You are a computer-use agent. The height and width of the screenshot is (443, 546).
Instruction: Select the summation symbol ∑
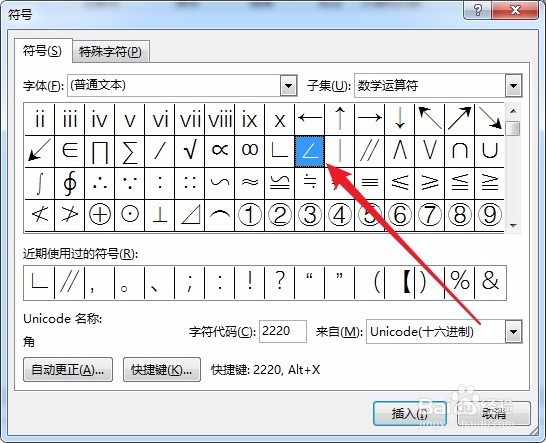(x=130, y=151)
